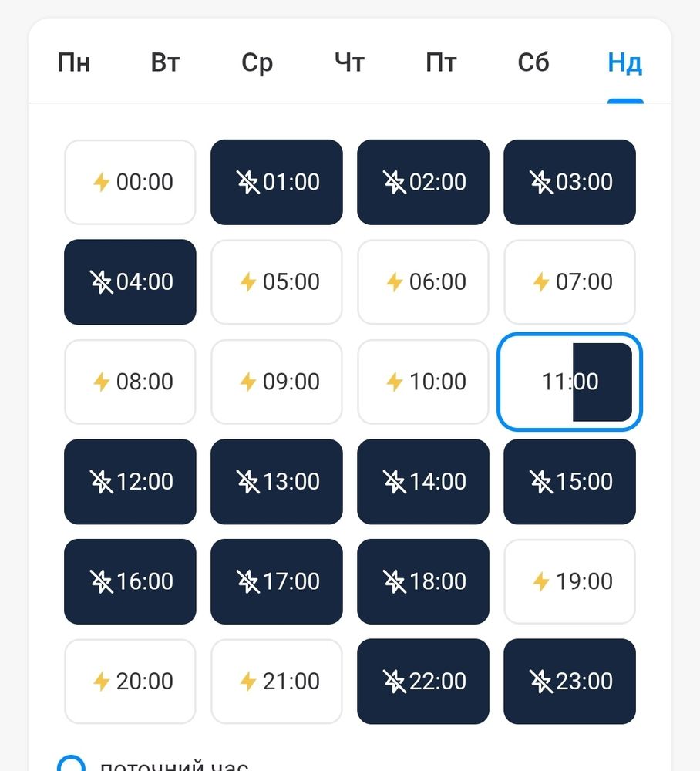This screenshot has width=700, height=771.
Task: Click the crossed-out bolt icon at 15:00
Action: pos(541,482)
